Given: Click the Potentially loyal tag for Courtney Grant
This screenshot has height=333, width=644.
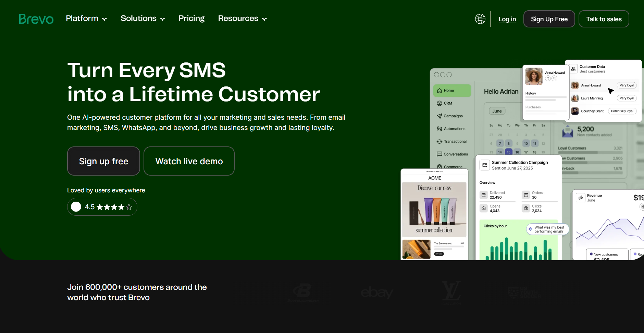Looking at the screenshot, I should click(622, 111).
